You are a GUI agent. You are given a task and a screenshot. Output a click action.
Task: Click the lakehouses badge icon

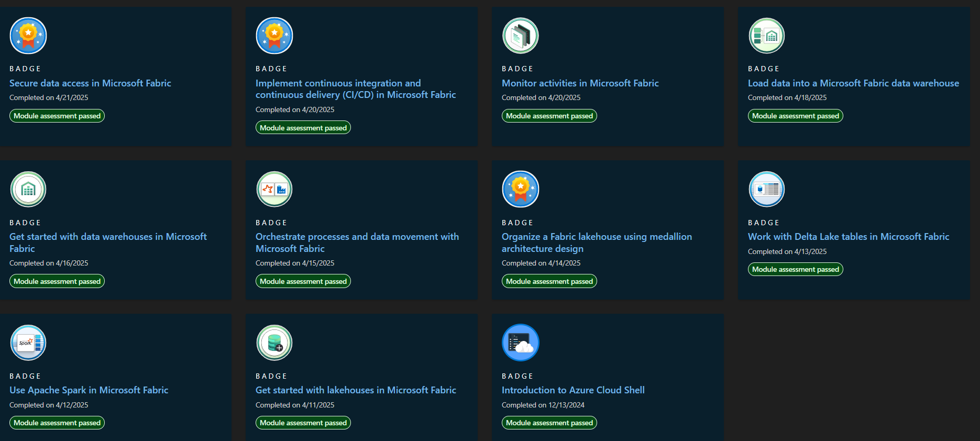click(274, 343)
